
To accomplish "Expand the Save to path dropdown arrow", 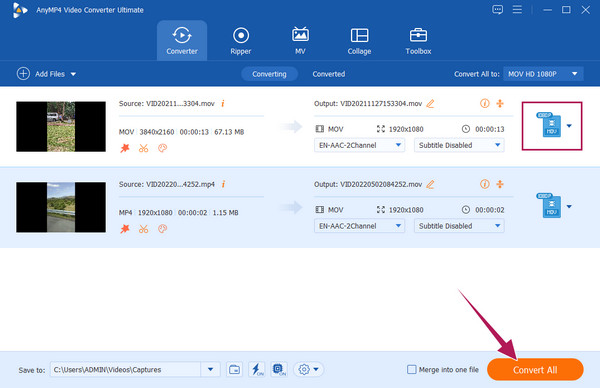I will [x=210, y=370].
